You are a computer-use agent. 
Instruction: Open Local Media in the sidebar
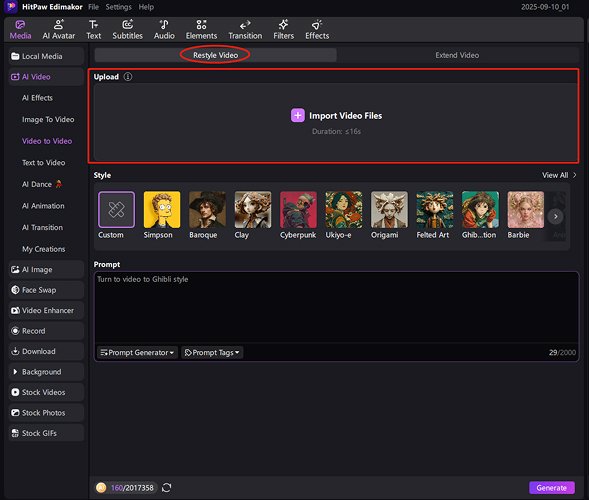pyautogui.click(x=46, y=56)
